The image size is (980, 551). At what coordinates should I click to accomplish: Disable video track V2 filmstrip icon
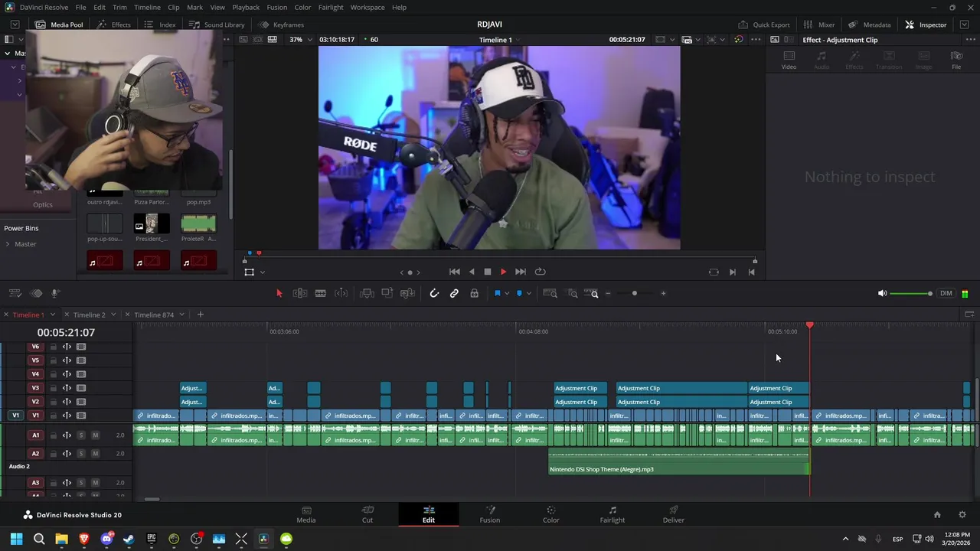[81, 402]
